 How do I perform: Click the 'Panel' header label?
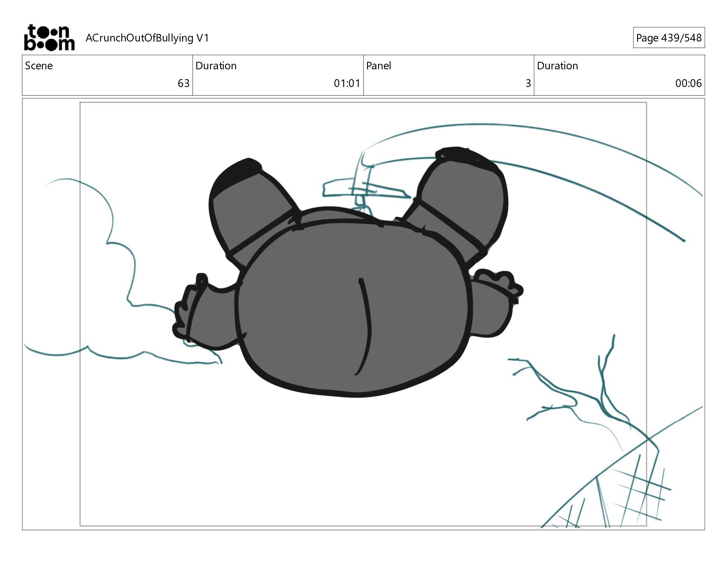point(379,66)
